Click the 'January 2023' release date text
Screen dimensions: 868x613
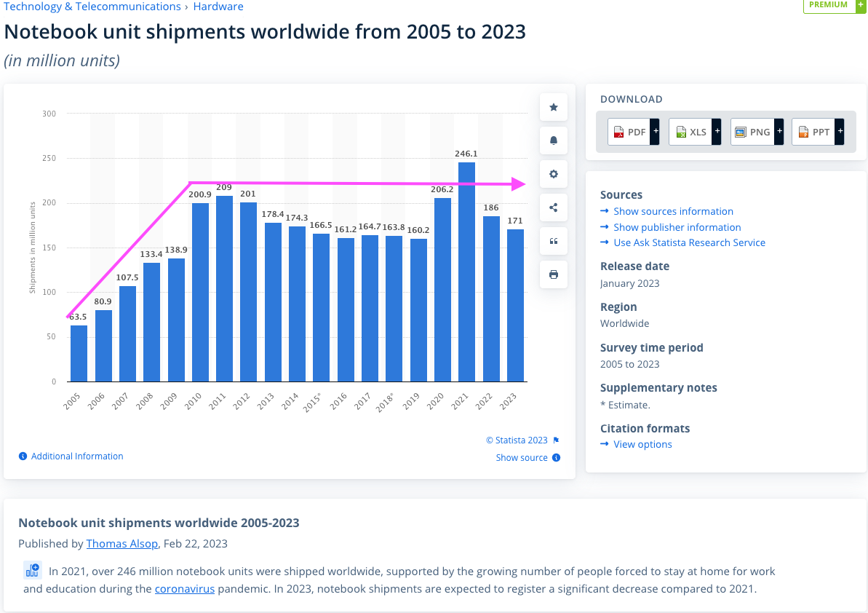pyautogui.click(x=629, y=283)
